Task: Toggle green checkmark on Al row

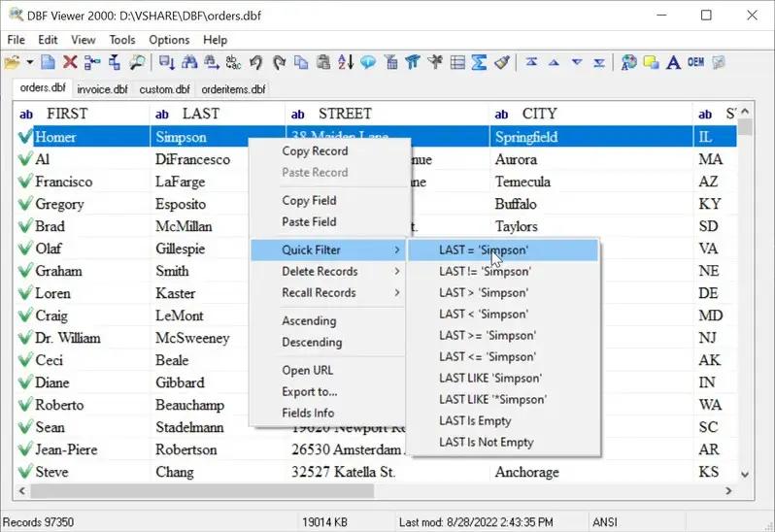Action: click(x=25, y=159)
